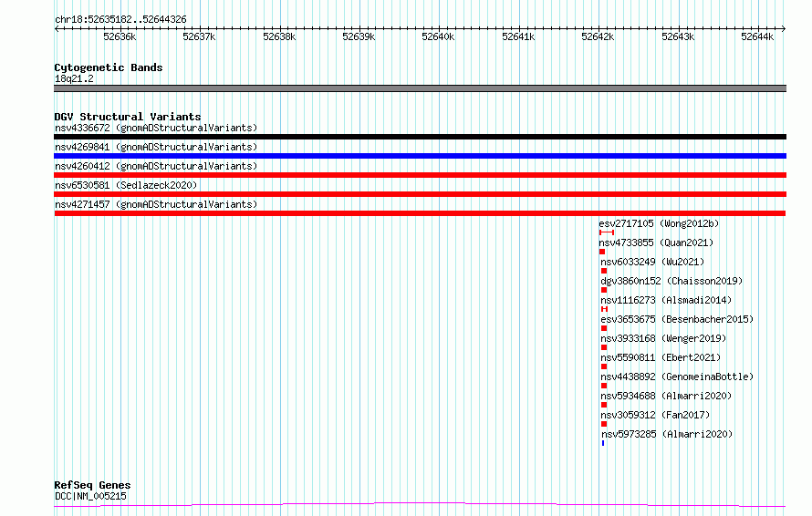This screenshot has height=516, width=812.
Task: Open the DCC|NM_005215 gene label
Action: (90, 496)
